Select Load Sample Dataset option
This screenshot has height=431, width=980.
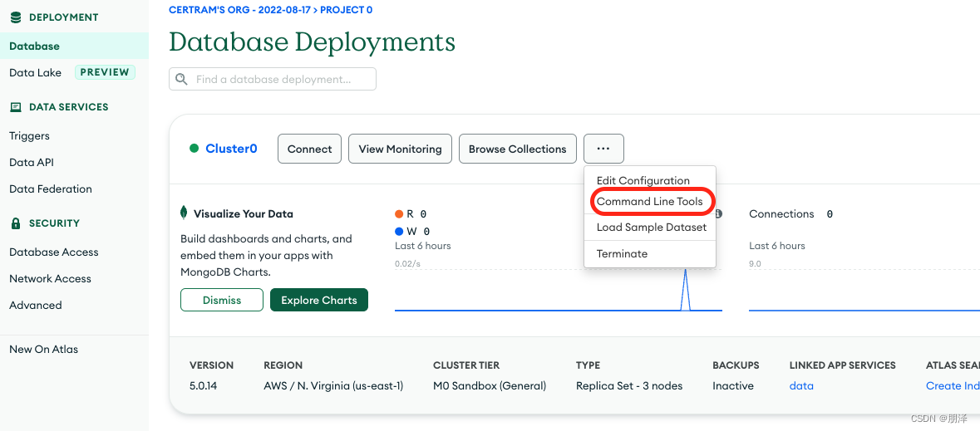tap(651, 228)
